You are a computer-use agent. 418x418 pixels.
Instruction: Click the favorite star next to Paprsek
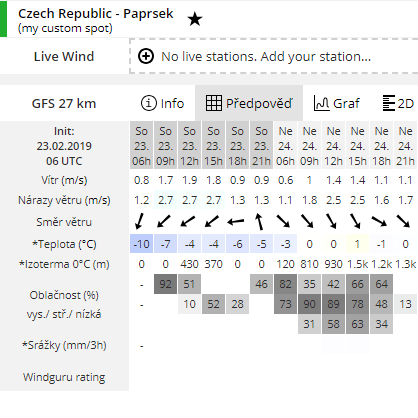tap(195, 19)
